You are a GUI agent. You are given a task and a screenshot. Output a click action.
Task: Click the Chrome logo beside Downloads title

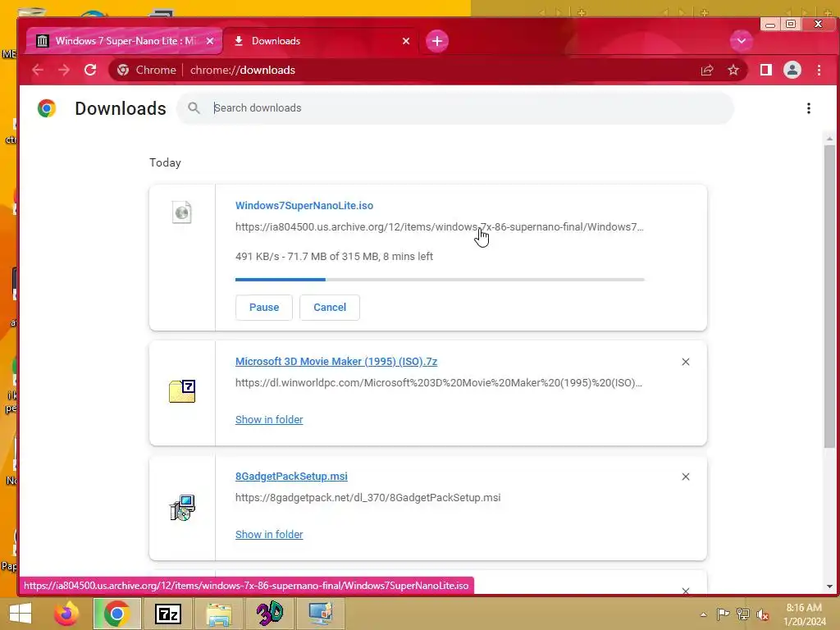47,108
